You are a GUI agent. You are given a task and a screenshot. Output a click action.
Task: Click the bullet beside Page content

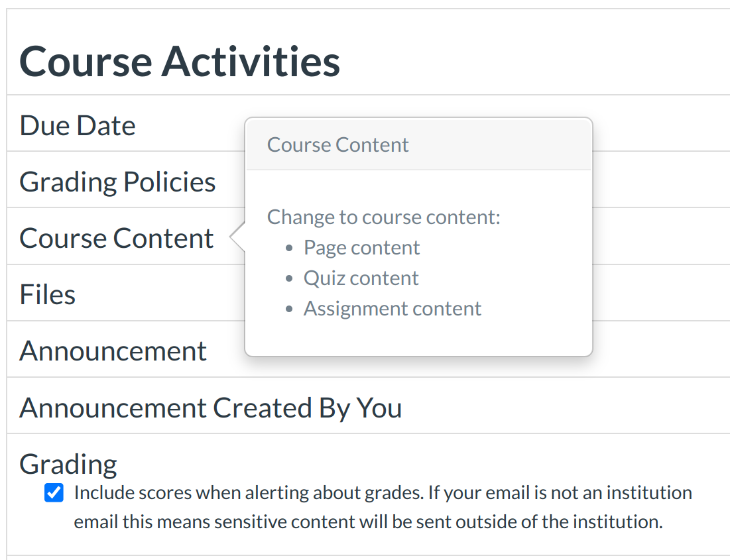[x=289, y=249]
